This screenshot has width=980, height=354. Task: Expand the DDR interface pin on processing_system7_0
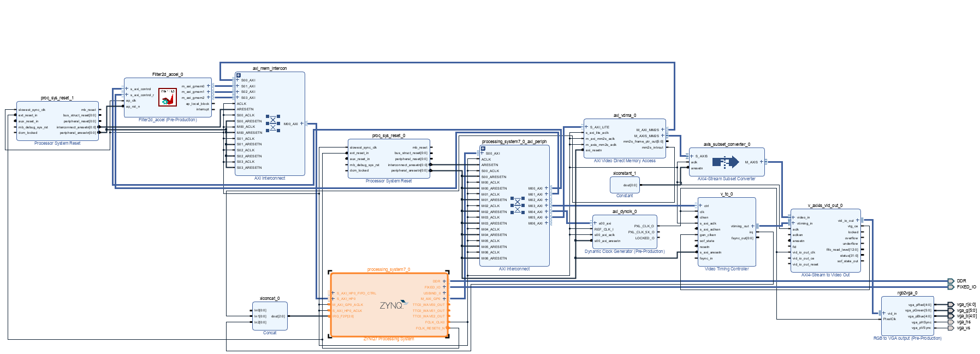pos(444,281)
